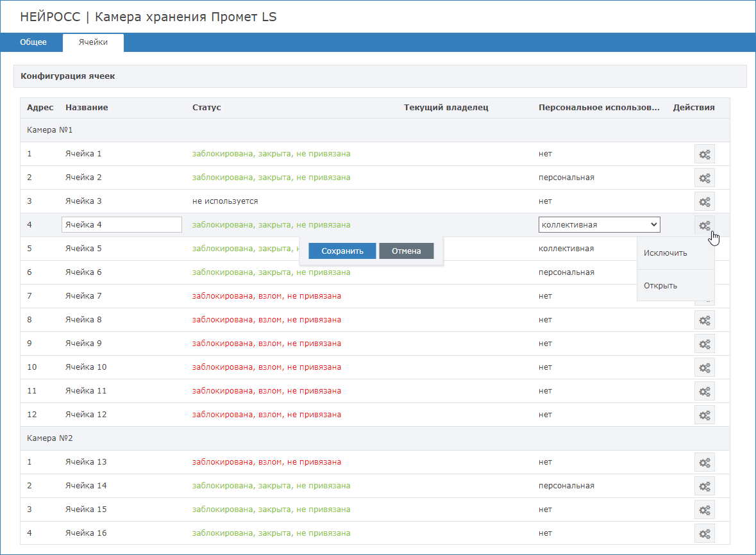Open actions gear for Ячейка 8
This screenshot has height=555, width=756.
click(x=704, y=320)
